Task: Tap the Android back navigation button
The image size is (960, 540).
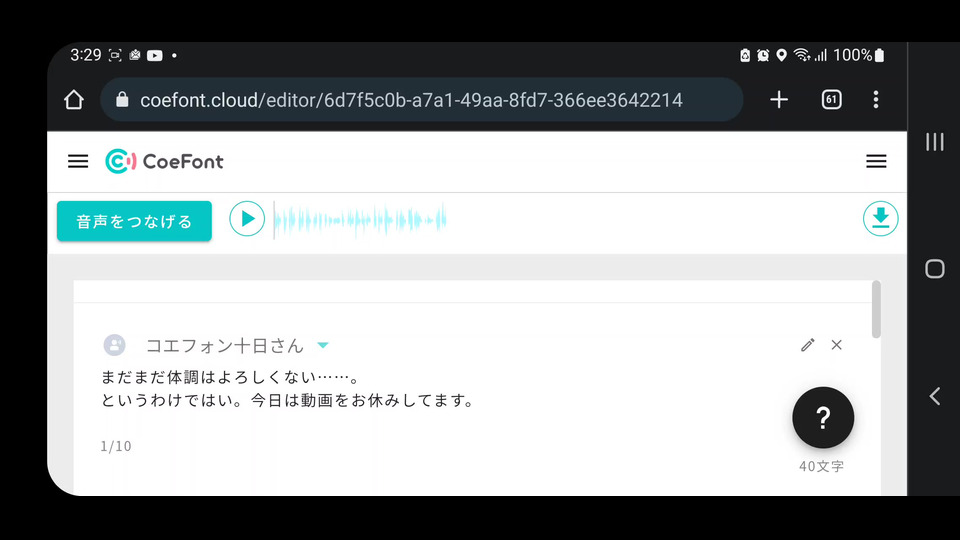Action: 934,396
